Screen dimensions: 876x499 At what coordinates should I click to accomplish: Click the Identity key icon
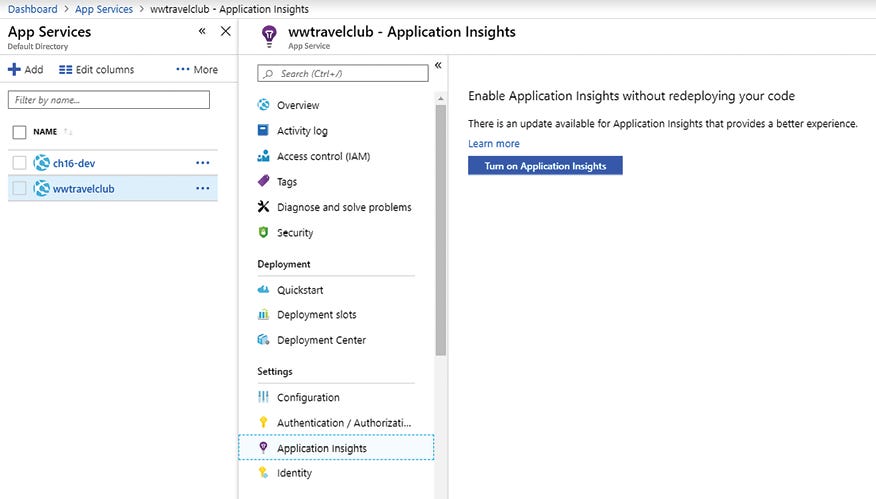point(263,472)
